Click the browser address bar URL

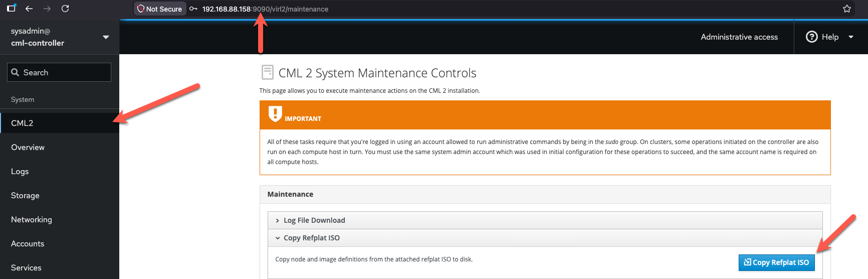point(265,9)
